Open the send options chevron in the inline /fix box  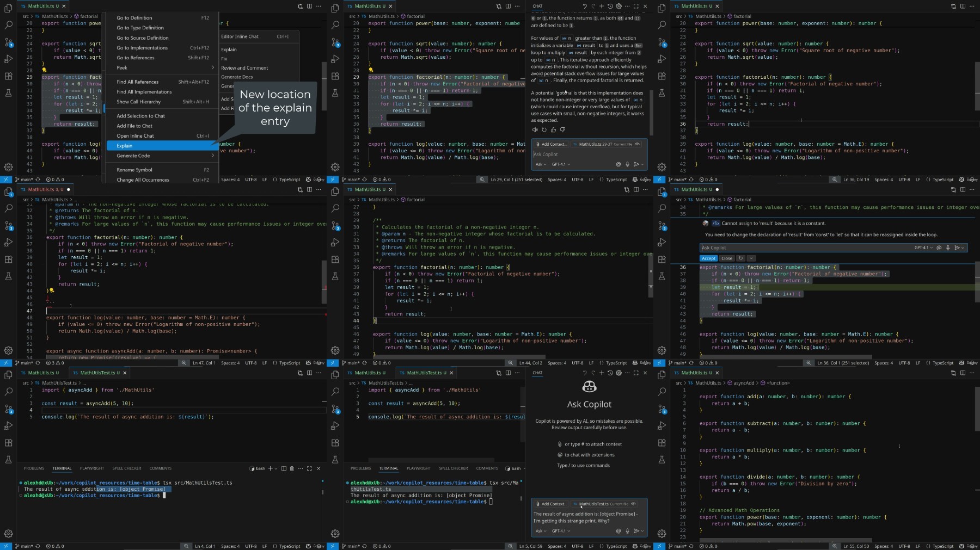click(x=963, y=248)
